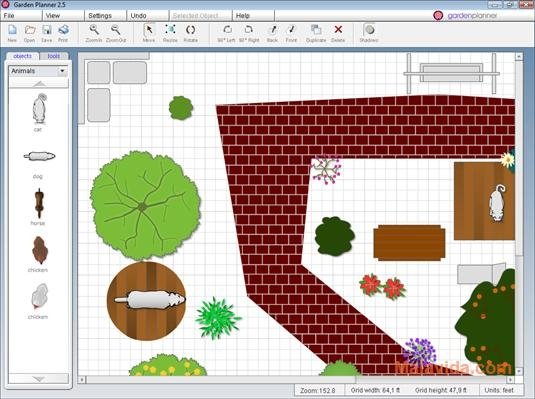Open the Settings menu
The height and width of the screenshot is (399, 535).
[100, 16]
